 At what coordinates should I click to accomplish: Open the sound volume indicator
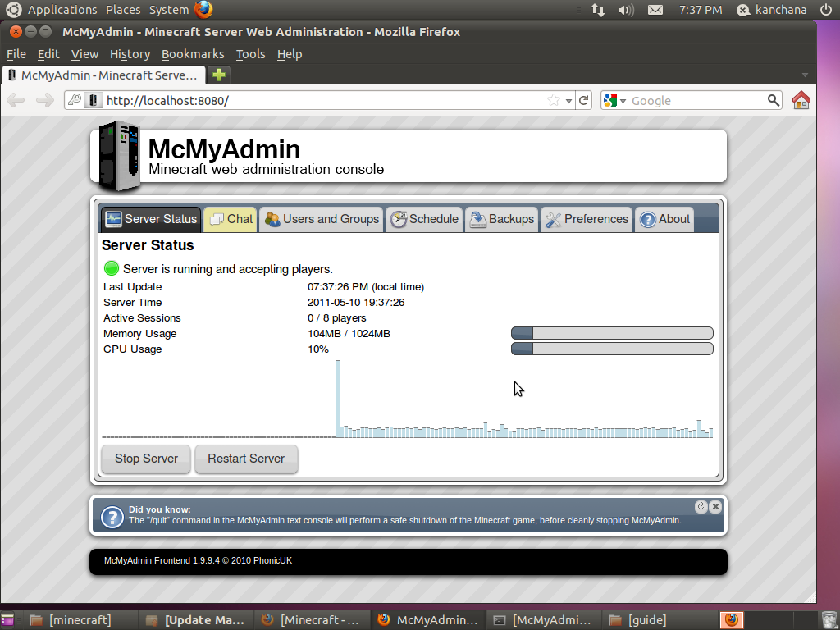[x=626, y=10]
